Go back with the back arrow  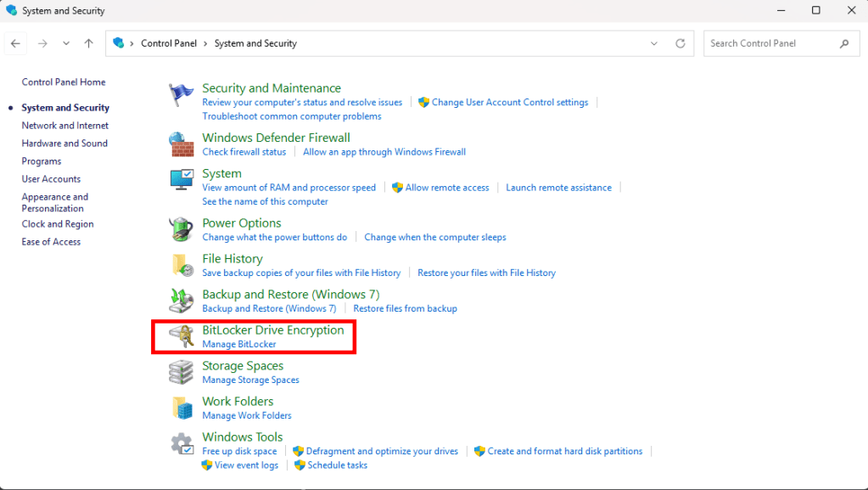[x=15, y=43]
